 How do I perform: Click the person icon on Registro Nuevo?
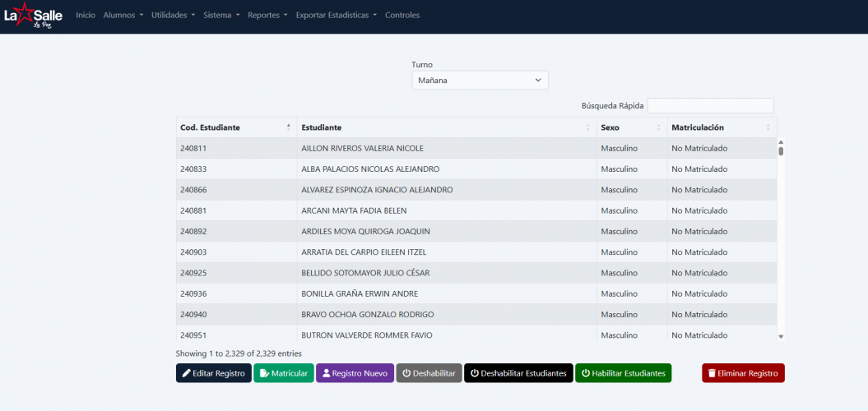point(326,373)
